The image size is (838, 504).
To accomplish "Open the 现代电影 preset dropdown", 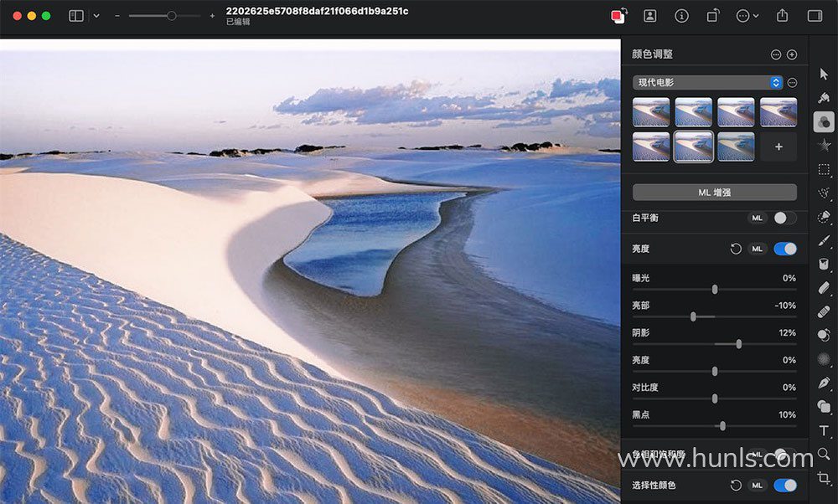I will click(x=707, y=82).
